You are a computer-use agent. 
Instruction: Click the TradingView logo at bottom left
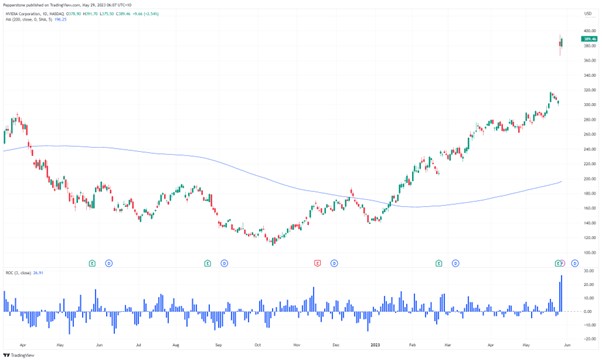[x=18, y=355]
